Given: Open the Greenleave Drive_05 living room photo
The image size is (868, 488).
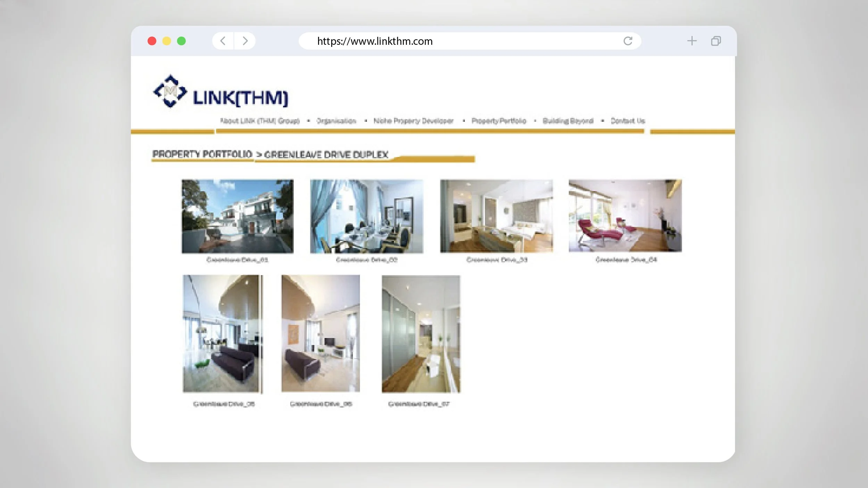Looking at the screenshot, I should [222, 335].
